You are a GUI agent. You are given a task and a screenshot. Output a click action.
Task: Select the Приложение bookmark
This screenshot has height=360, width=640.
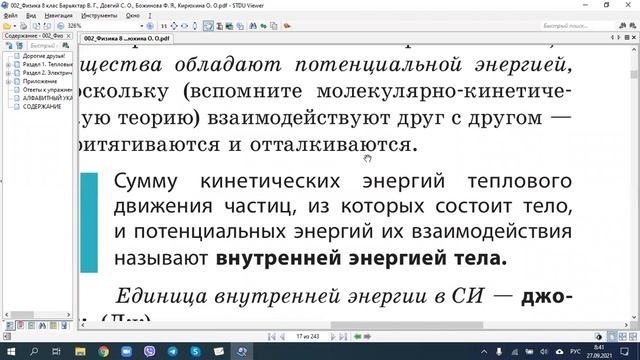[x=40, y=82]
